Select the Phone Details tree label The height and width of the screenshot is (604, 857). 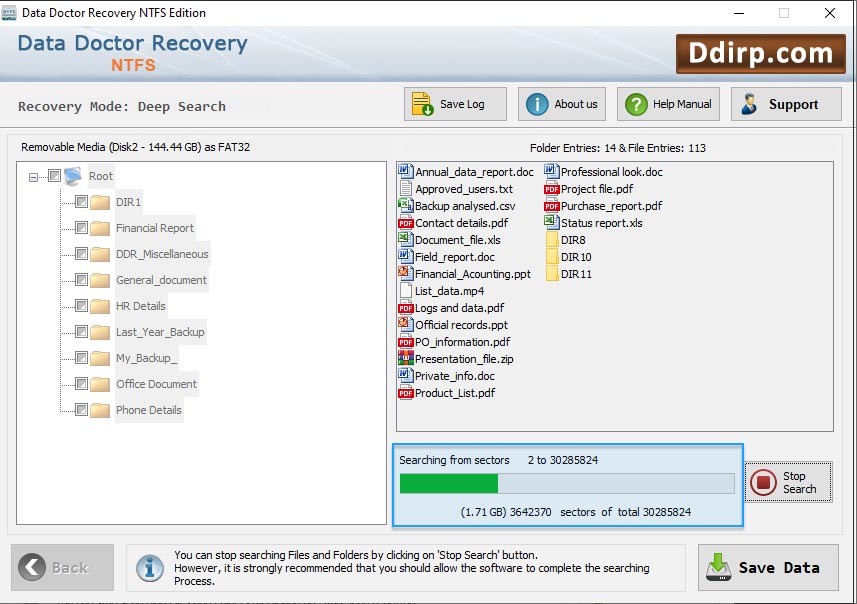click(149, 410)
